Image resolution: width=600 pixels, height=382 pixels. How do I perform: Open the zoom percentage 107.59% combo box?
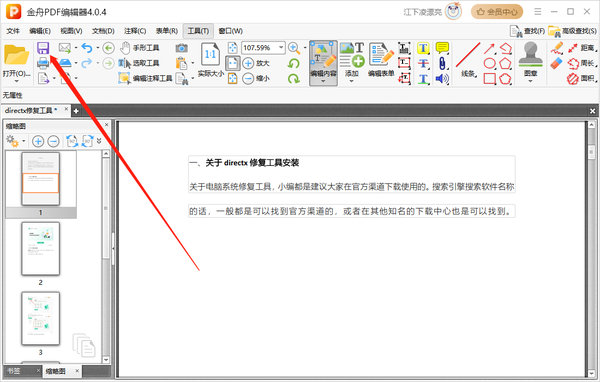coord(263,48)
